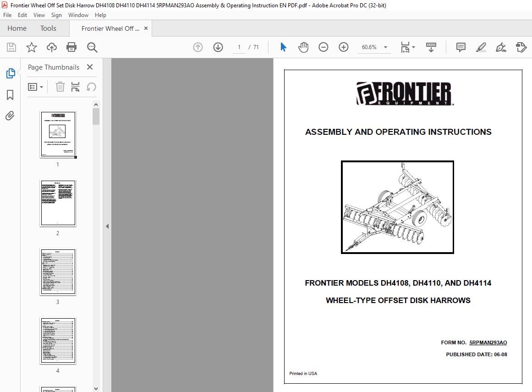
Task: Select page 1 thumbnail
Action: (58, 134)
